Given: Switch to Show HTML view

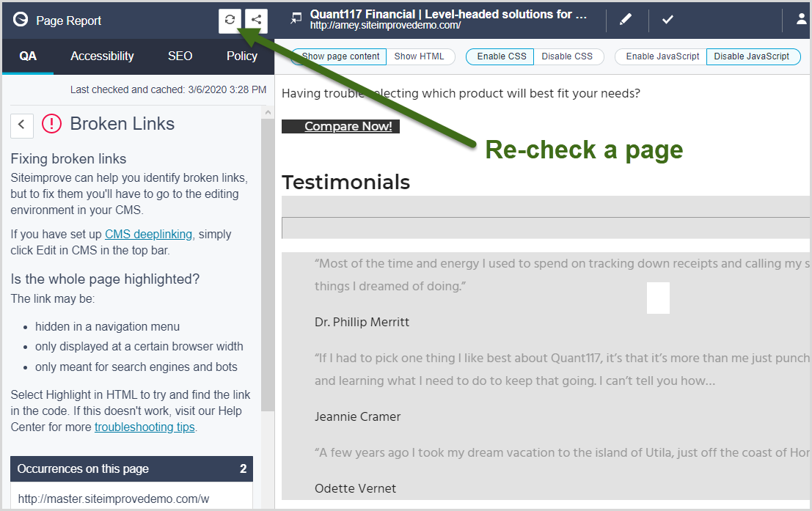Looking at the screenshot, I should 419,56.
